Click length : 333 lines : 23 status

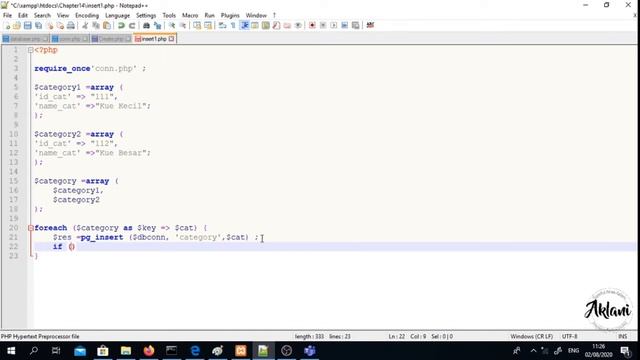[322, 336]
